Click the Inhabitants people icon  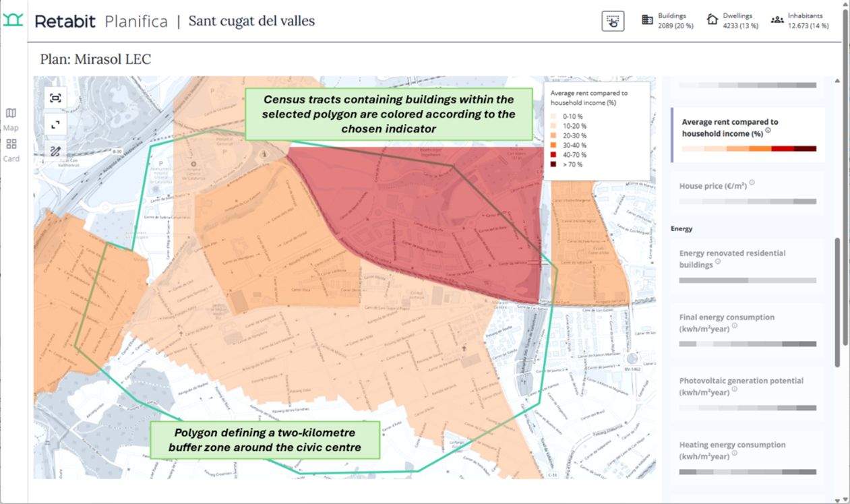(777, 20)
